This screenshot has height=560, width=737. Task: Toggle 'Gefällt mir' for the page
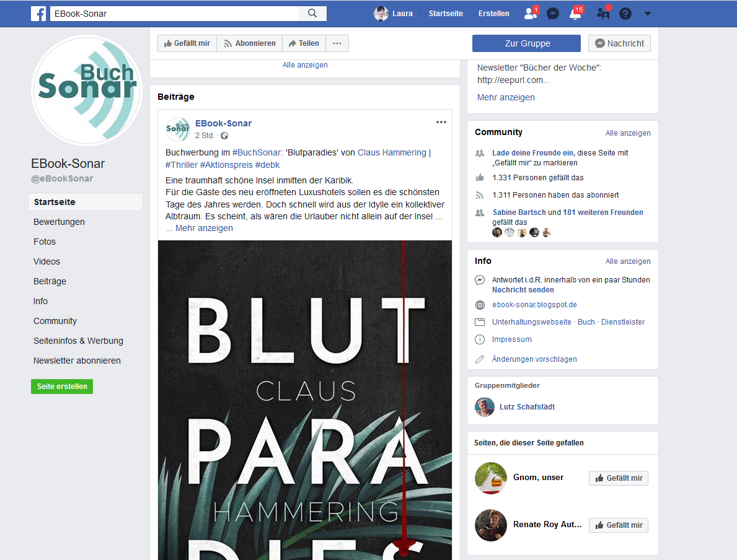click(187, 43)
